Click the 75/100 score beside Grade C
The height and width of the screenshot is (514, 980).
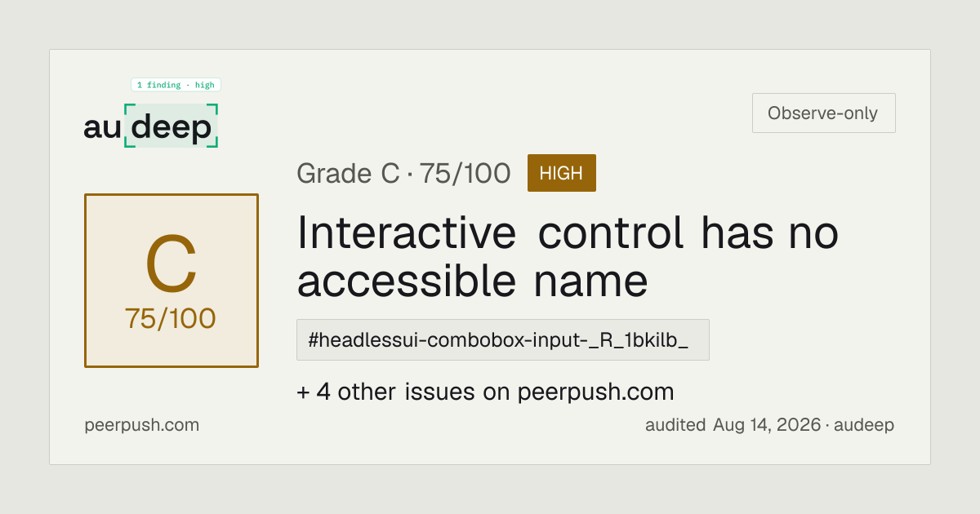pyautogui.click(x=465, y=173)
